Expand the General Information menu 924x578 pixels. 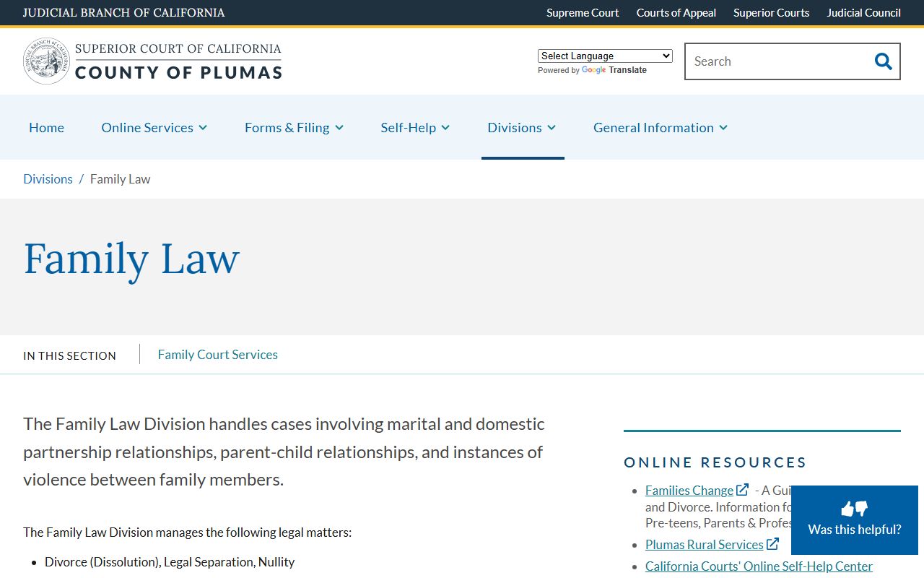coord(661,127)
